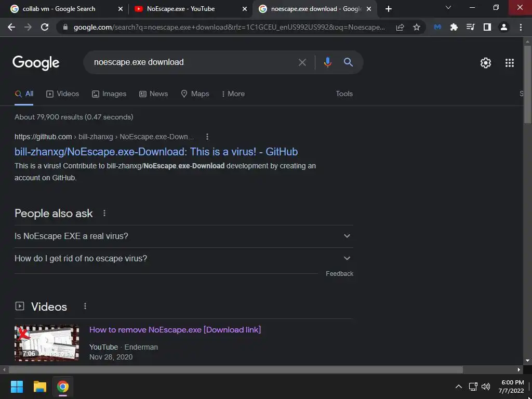This screenshot has width=532, height=399.
Task: Select the All results tab
Action: point(24,94)
